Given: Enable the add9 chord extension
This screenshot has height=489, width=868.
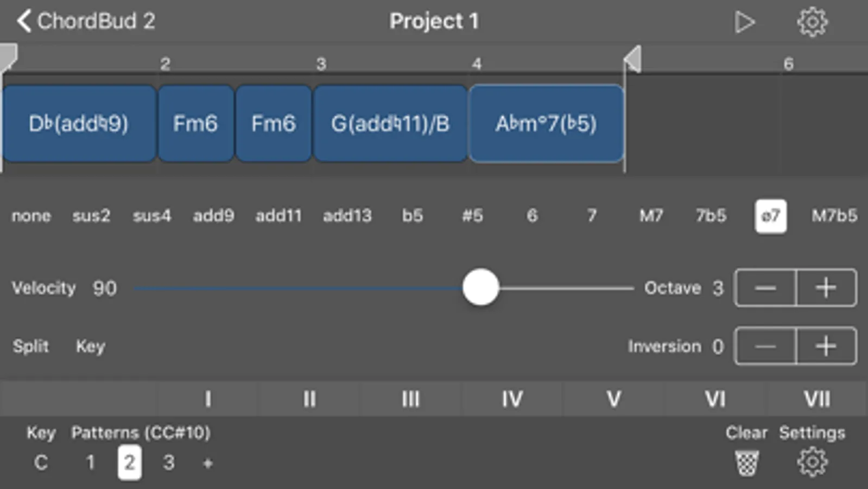Looking at the screenshot, I should pos(213,216).
